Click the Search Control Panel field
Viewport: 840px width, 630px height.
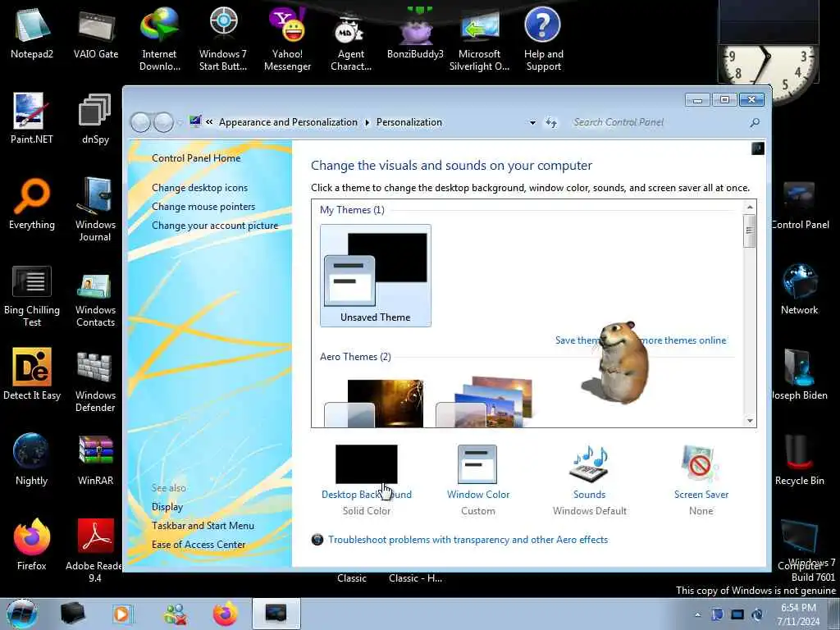coord(659,123)
